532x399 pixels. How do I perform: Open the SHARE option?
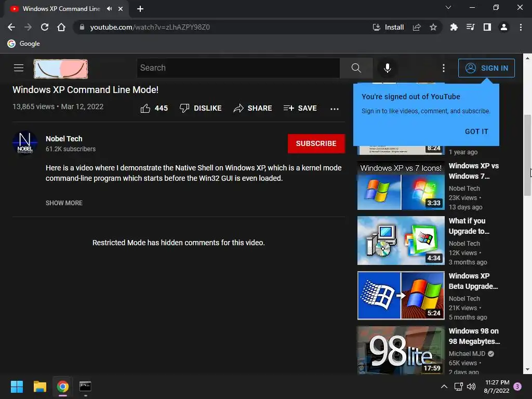253,108
